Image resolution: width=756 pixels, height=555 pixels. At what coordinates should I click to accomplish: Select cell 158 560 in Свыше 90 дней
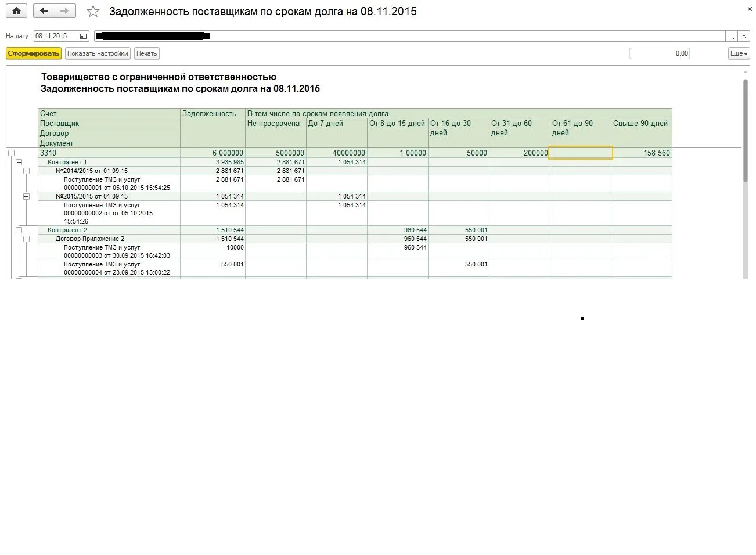[x=642, y=153]
